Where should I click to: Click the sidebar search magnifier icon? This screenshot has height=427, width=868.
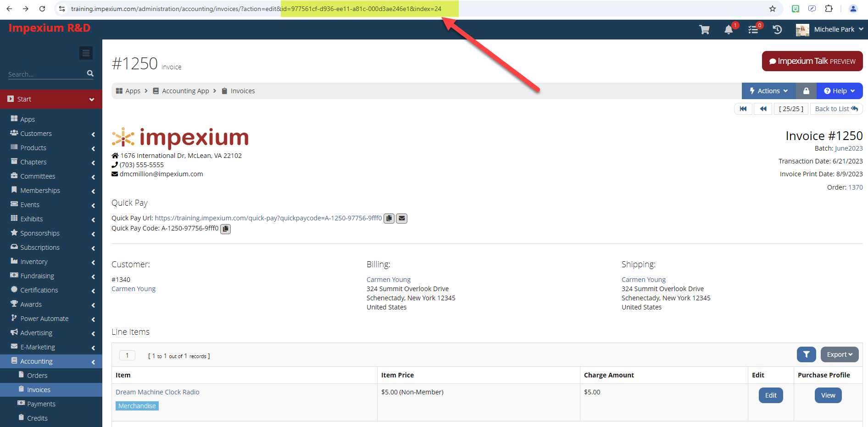(x=90, y=73)
